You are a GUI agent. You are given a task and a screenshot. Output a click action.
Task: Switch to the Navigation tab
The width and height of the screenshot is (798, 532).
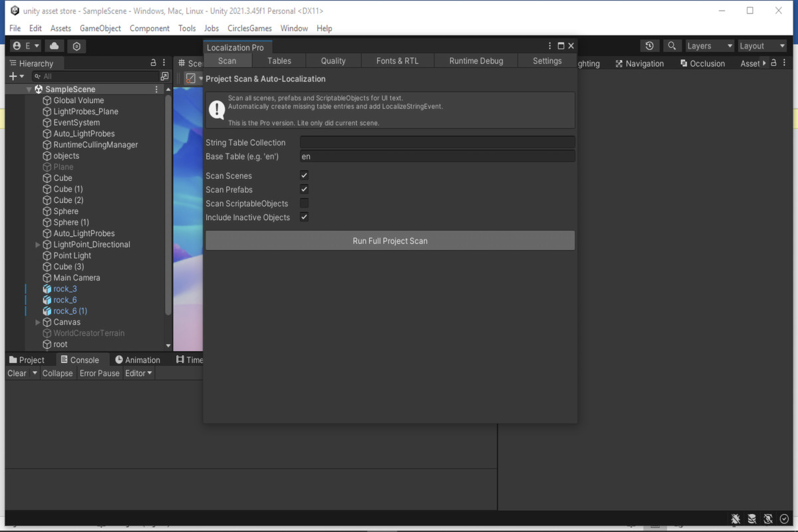[640, 63]
